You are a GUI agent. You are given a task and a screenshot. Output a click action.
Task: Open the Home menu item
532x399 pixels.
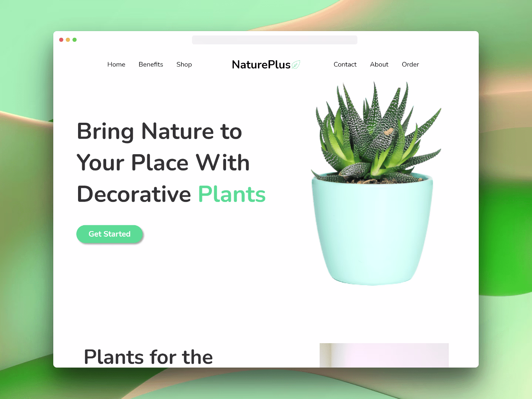116,64
